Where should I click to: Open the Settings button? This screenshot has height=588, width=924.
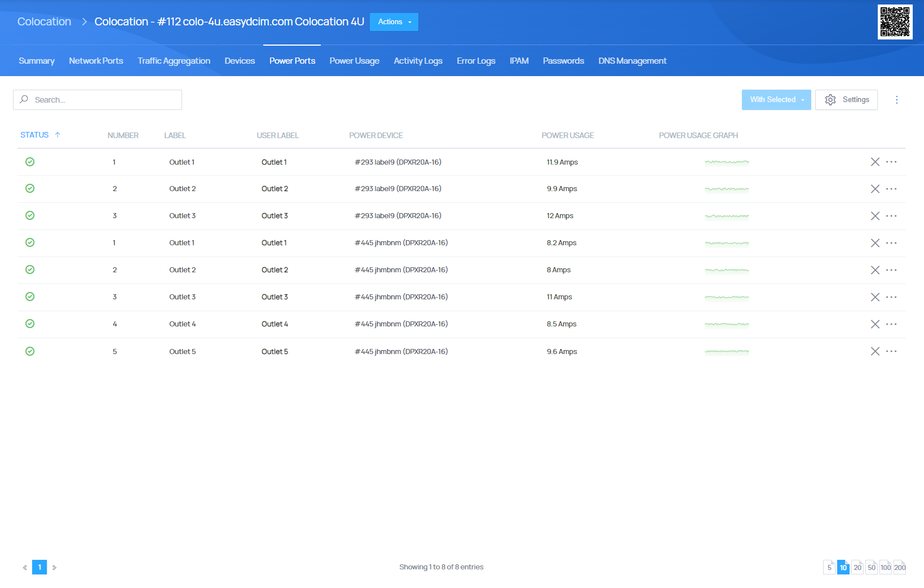click(x=846, y=100)
